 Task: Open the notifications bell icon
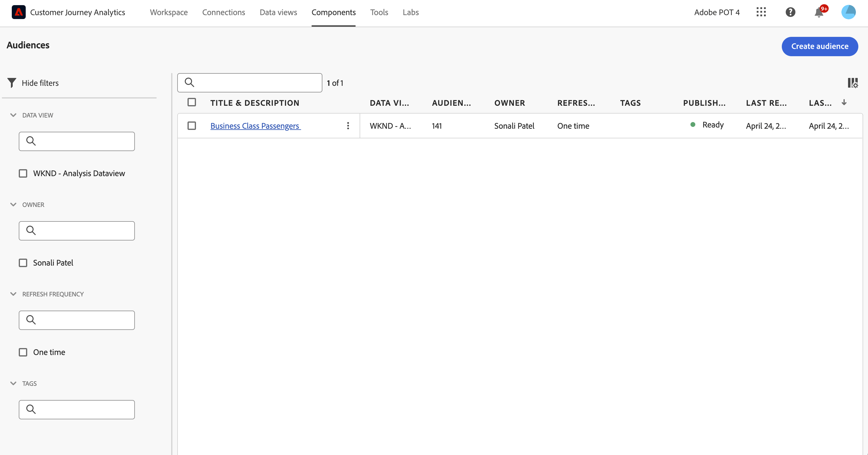[819, 13]
